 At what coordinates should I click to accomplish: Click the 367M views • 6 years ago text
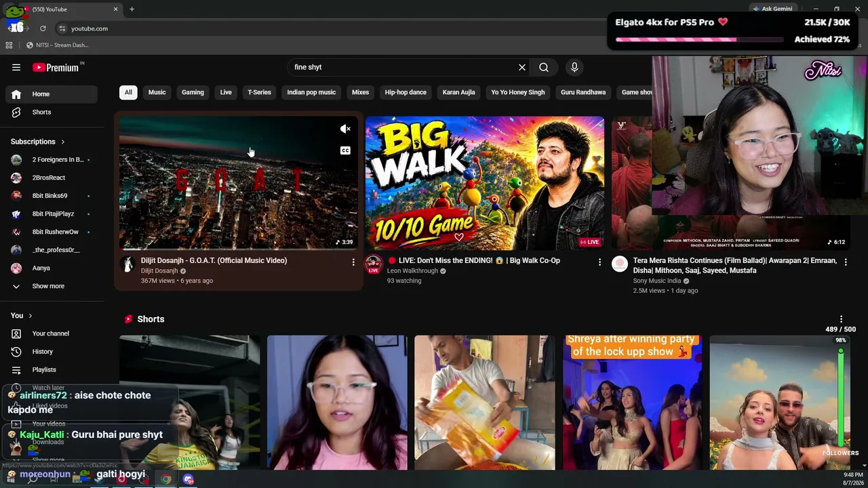click(177, 281)
